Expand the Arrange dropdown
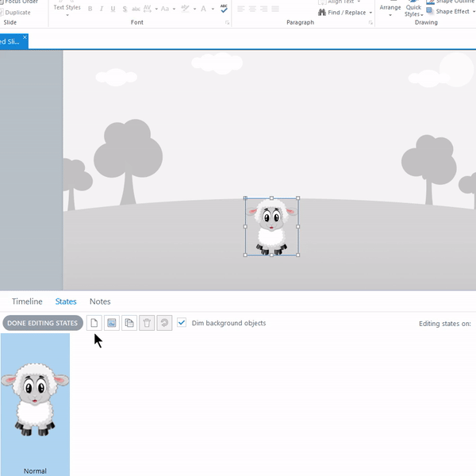This screenshot has width=476, height=476. 390,10
